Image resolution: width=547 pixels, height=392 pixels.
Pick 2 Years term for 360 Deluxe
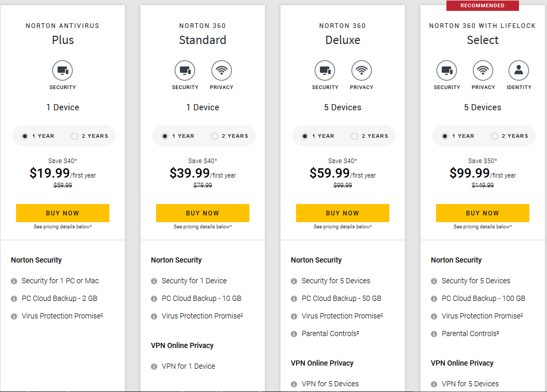pos(355,136)
